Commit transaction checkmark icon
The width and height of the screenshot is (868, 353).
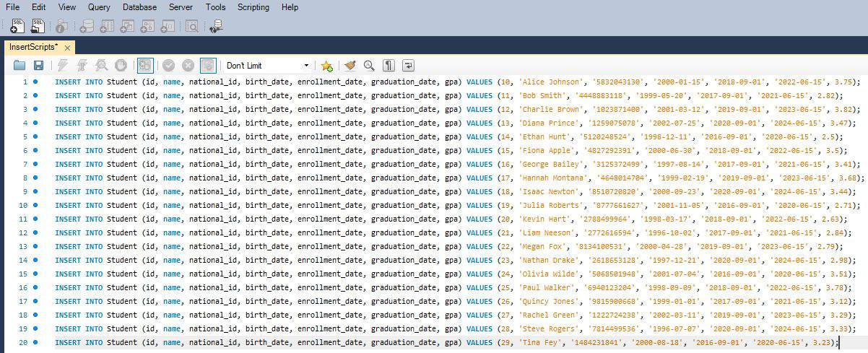tap(169, 66)
